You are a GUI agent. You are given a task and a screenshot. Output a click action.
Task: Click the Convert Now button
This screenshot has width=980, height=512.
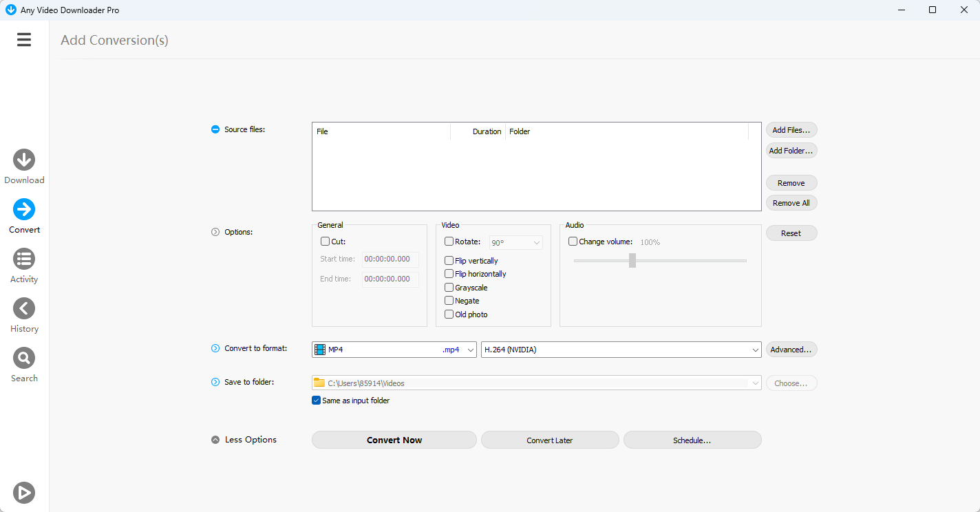(x=394, y=440)
